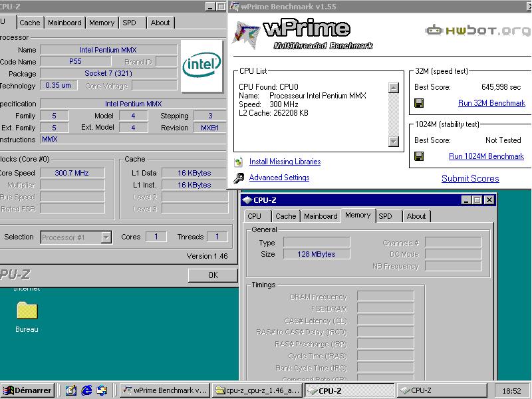Image resolution: width=532 pixels, height=399 pixels.
Task: Select Memory tab in lower CPU-Z window
Action: click(358, 215)
